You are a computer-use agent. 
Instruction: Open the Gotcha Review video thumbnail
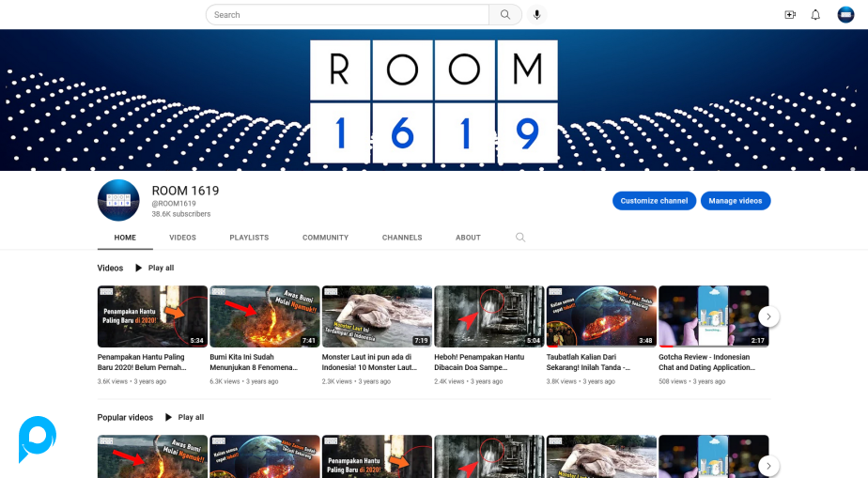[713, 316]
